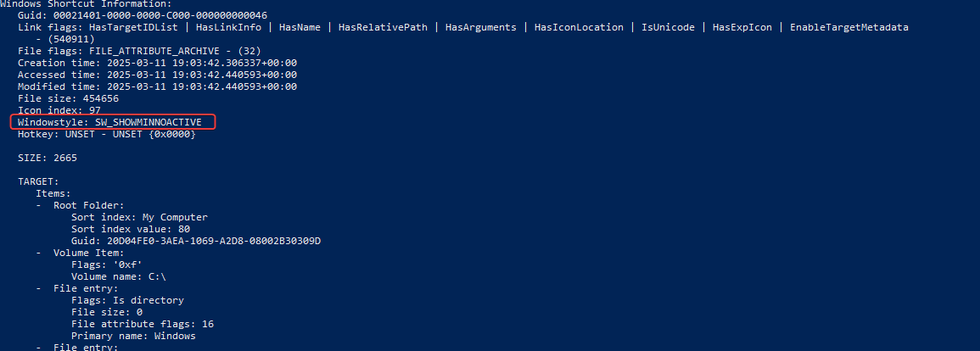Click the FILE_ATTRIBUTE_ARCHIVE file flags line
Screen dimensions: 980x351
coord(139,51)
